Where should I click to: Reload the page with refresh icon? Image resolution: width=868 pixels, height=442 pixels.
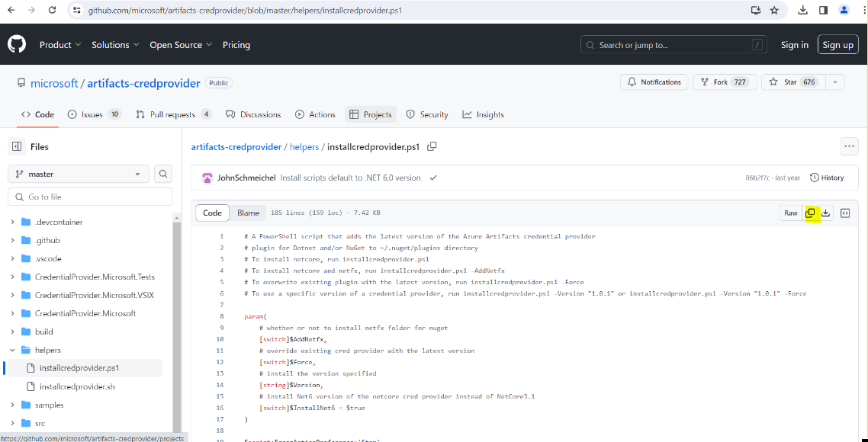click(52, 10)
